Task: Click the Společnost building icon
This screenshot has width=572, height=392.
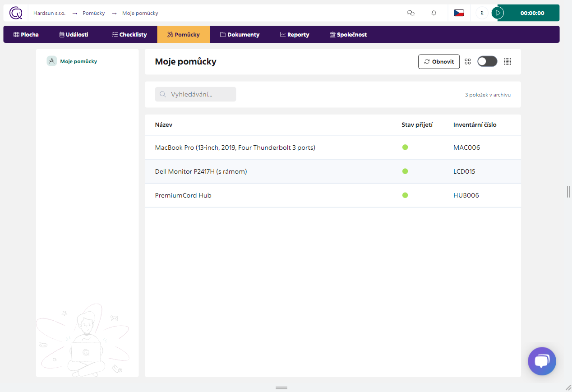Action: [x=332, y=34]
